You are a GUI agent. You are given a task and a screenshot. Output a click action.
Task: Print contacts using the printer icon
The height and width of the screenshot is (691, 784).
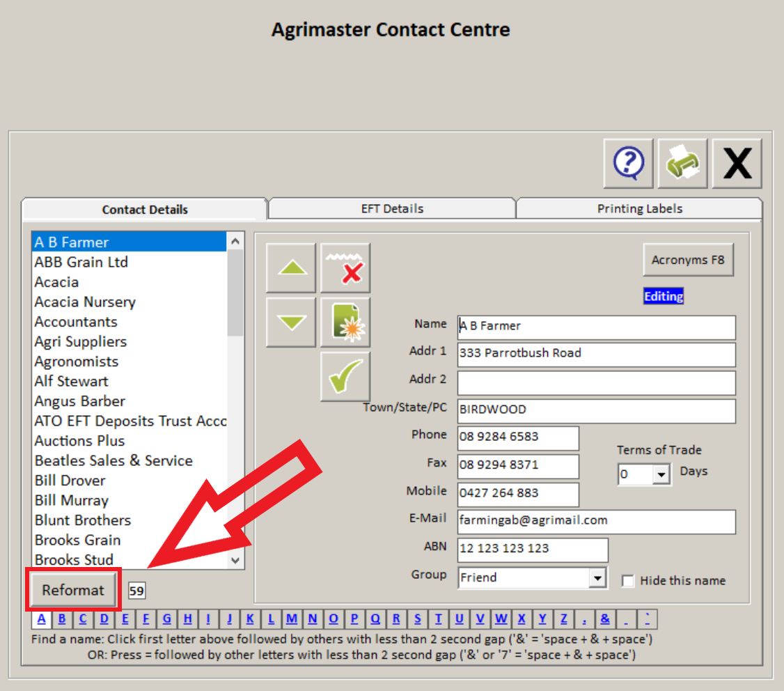[x=682, y=163]
